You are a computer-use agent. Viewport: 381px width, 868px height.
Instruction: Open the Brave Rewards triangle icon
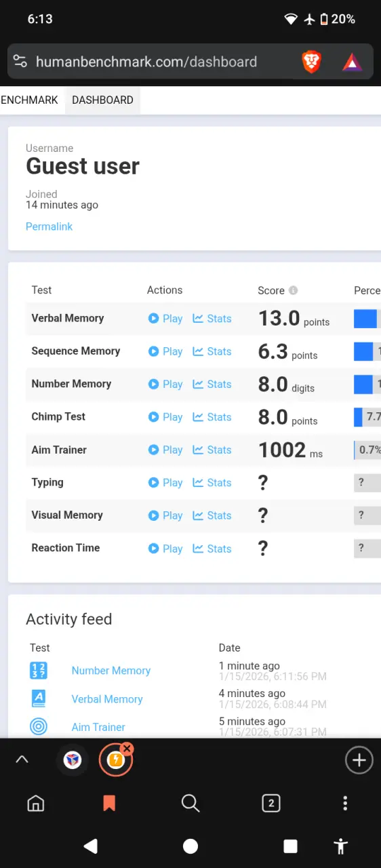(352, 63)
